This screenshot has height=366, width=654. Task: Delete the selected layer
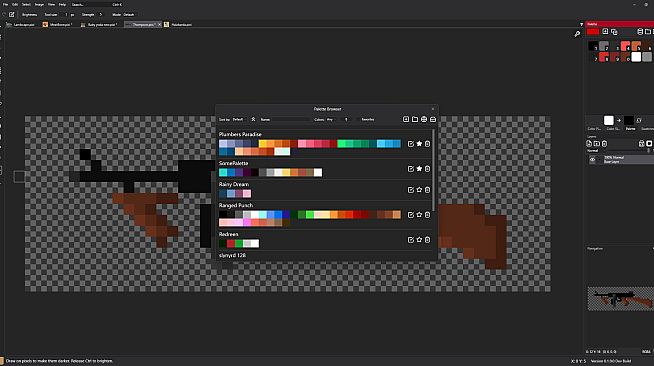pyautogui.click(x=604, y=144)
